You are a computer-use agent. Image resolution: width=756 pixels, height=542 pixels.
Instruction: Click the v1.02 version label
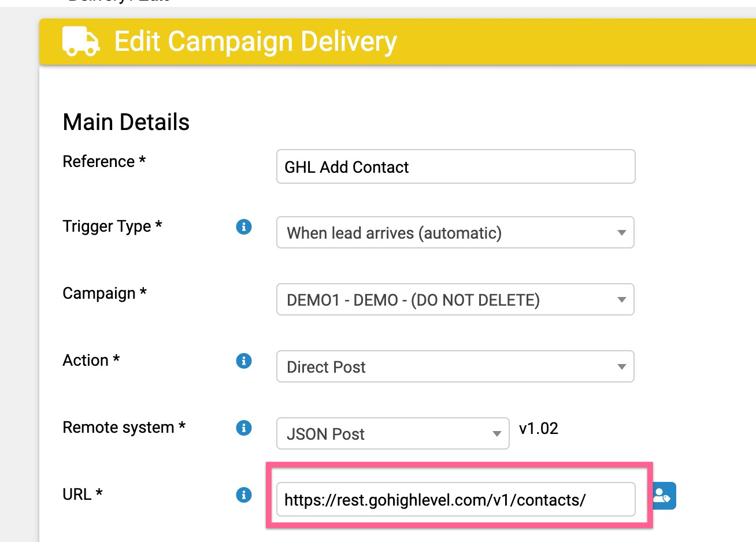(x=539, y=428)
